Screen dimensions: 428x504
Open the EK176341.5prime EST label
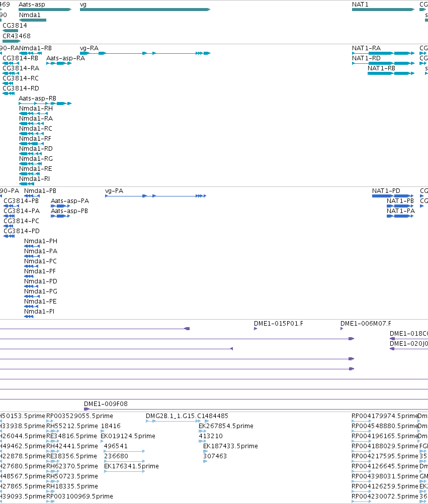132,466
